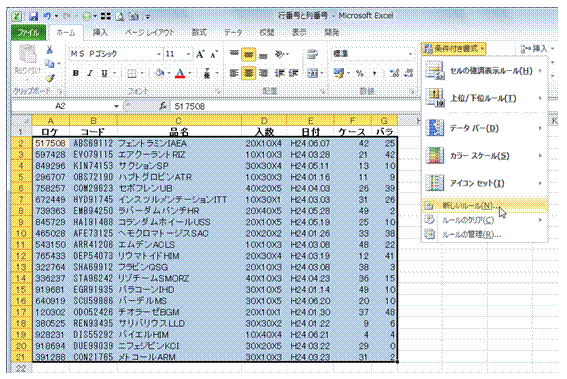
Task: Click the Borders icon
Action: [132, 74]
